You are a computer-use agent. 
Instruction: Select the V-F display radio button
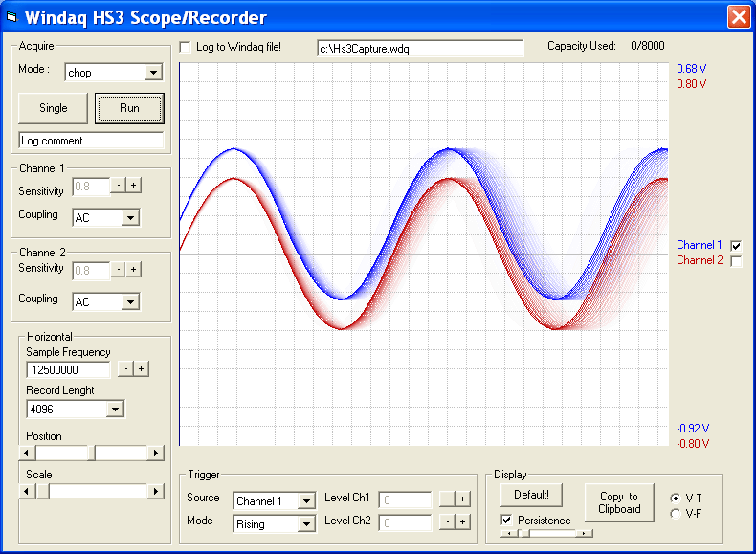tap(675, 514)
